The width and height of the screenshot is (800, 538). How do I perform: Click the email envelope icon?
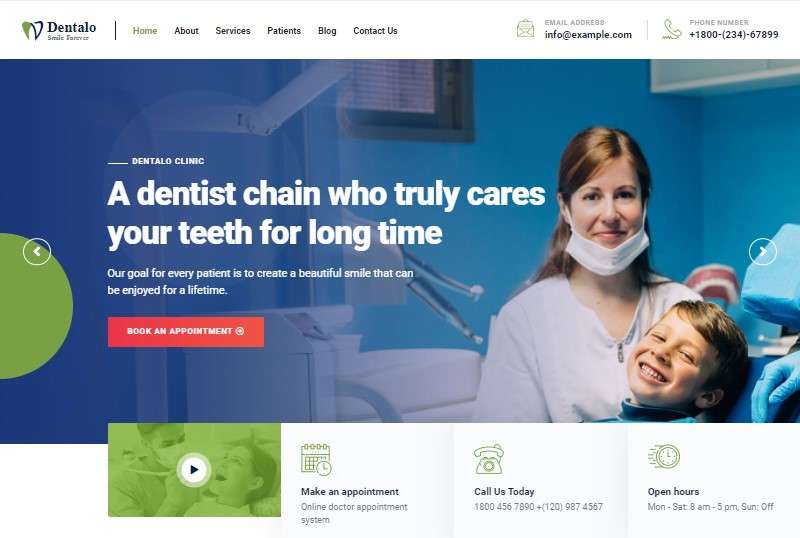[x=525, y=29]
